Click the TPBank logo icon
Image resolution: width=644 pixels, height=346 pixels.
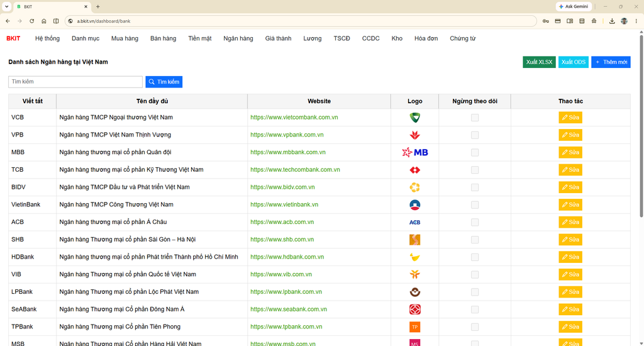click(415, 327)
